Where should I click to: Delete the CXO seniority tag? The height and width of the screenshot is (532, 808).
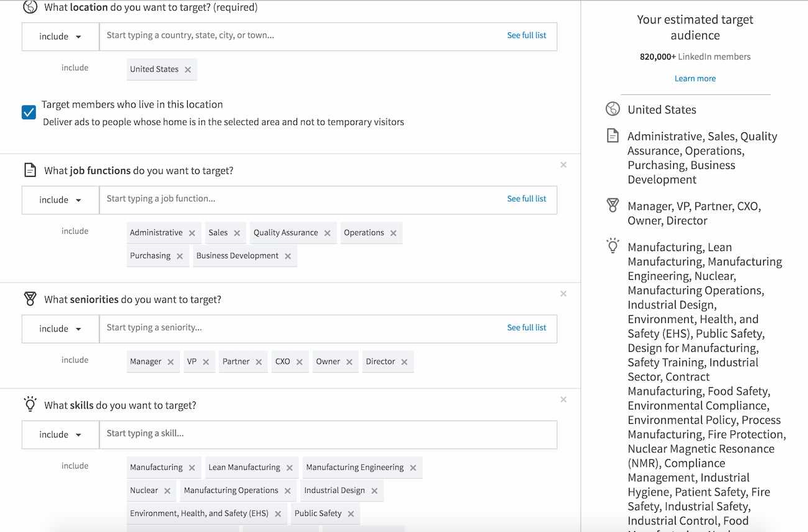[300, 362]
